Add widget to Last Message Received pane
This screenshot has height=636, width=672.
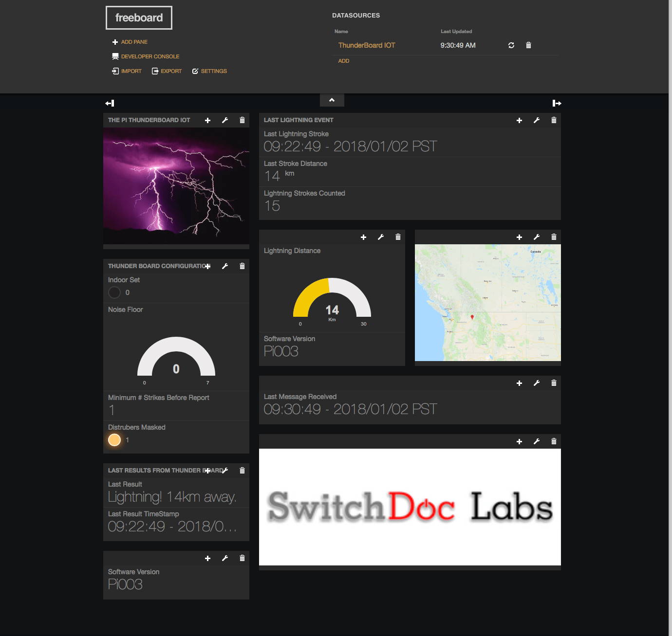(x=520, y=383)
